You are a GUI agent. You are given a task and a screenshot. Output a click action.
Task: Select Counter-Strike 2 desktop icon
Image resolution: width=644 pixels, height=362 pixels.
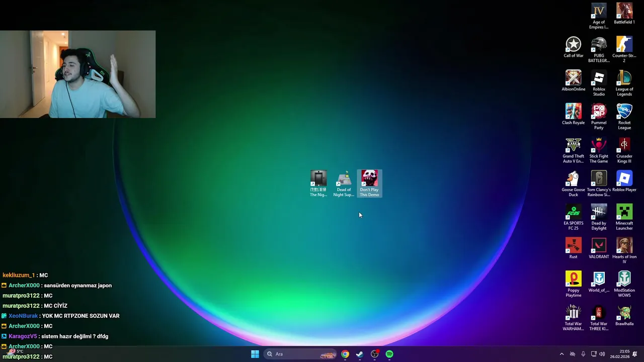[624, 50]
